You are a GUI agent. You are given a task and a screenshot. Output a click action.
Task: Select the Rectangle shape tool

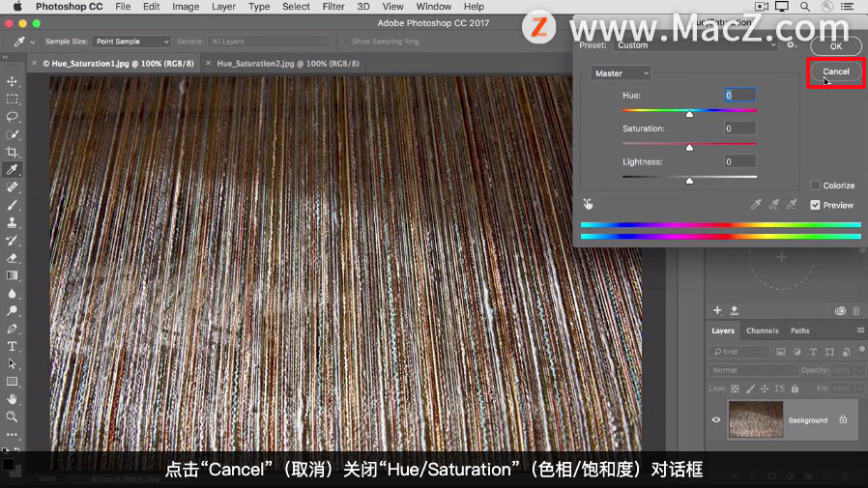coord(13,382)
